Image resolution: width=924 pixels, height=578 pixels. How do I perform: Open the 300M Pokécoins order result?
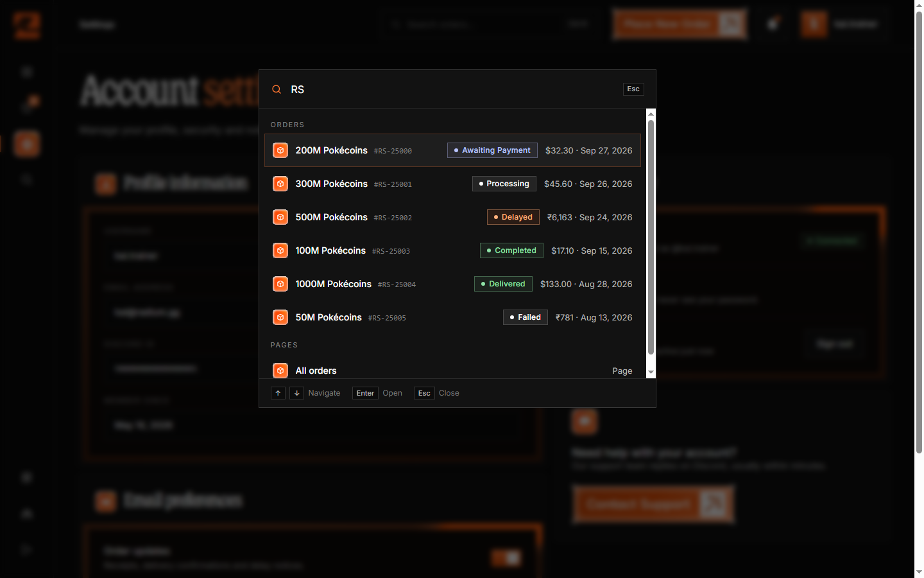pos(452,184)
